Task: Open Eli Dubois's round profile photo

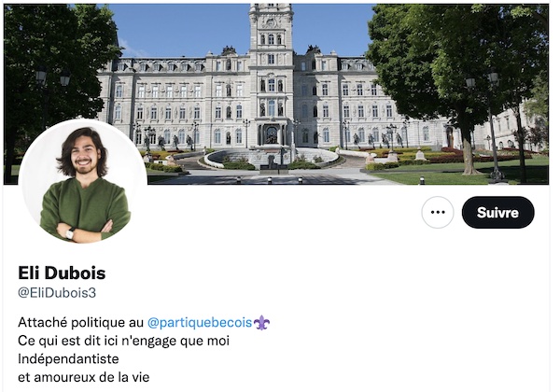Action: point(83,182)
